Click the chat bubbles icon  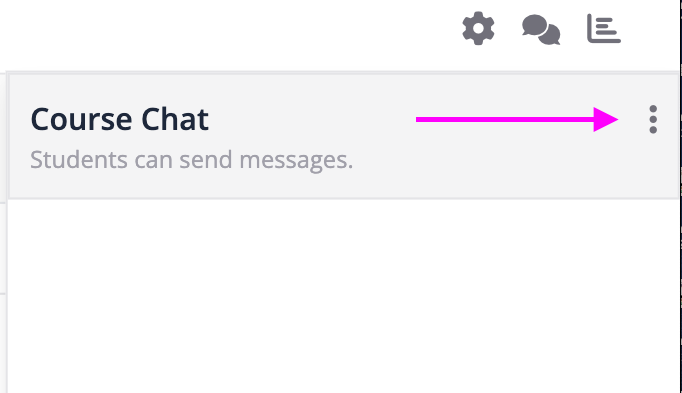541,29
